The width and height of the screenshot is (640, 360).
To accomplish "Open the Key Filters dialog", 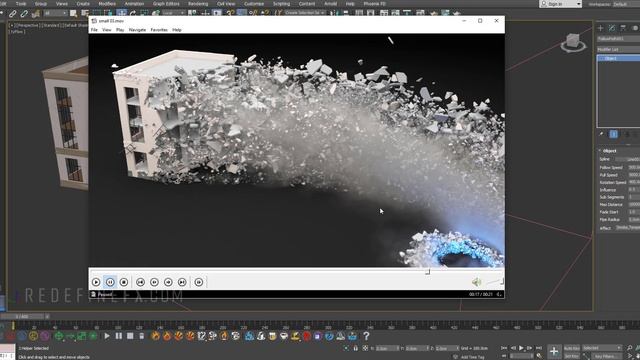I will (x=606, y=356).
